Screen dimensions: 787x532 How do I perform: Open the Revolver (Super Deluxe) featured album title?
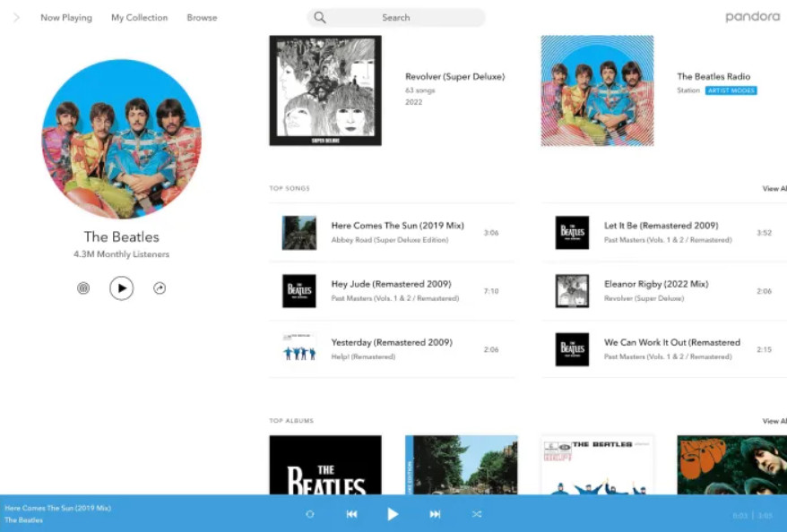(454, 77)
